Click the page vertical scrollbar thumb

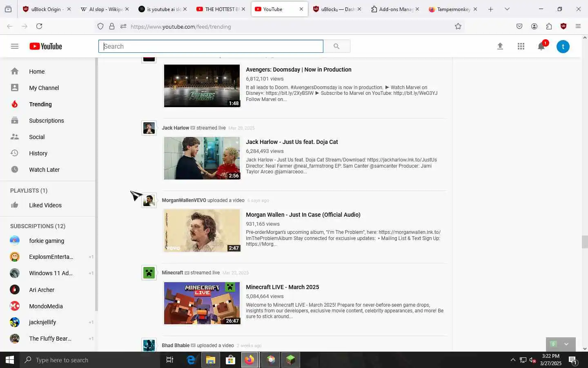585,242
